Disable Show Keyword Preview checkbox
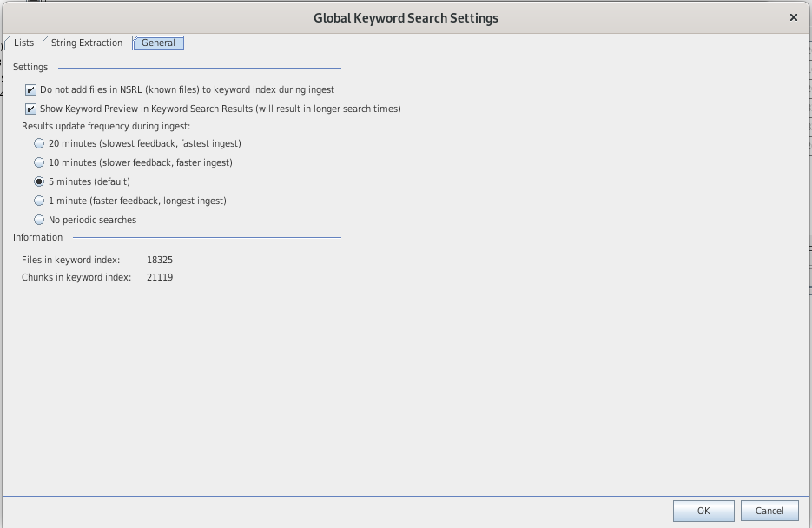812x528 pixels. [31, 109]
